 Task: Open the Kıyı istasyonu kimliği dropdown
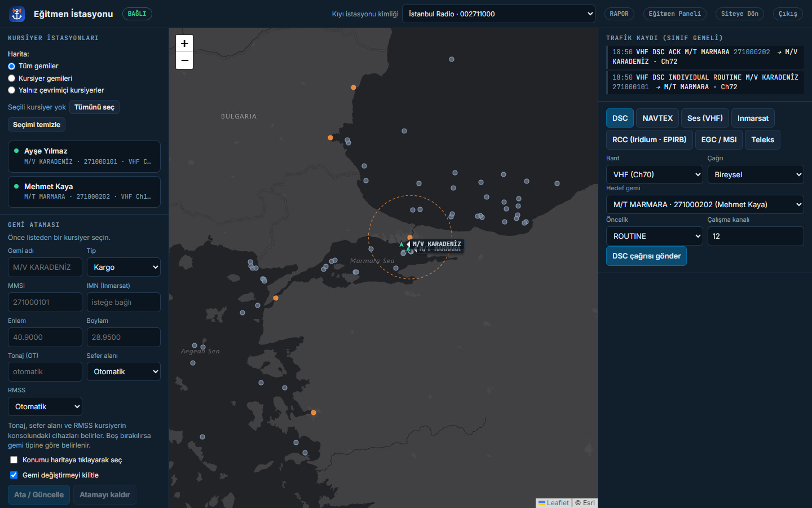[498, 14]
